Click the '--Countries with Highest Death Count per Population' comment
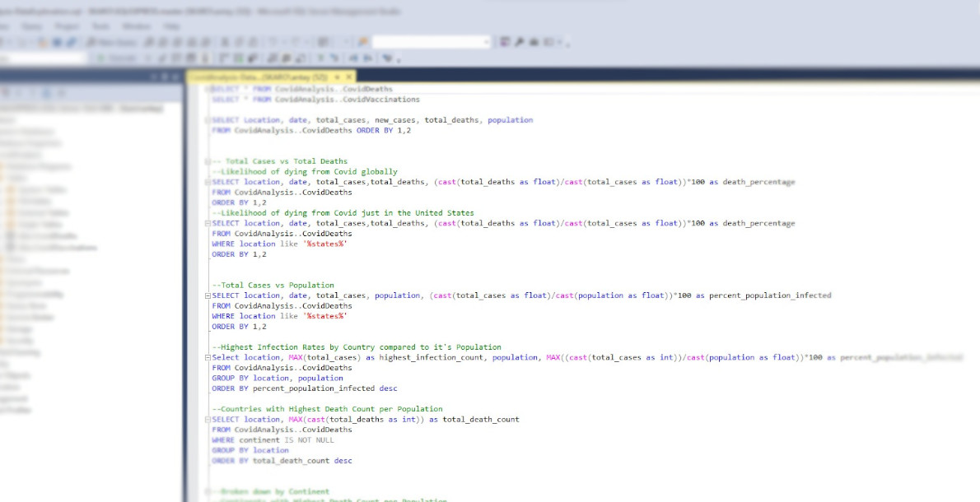This screenshot has height=502, width=980. tap(327, 409)
